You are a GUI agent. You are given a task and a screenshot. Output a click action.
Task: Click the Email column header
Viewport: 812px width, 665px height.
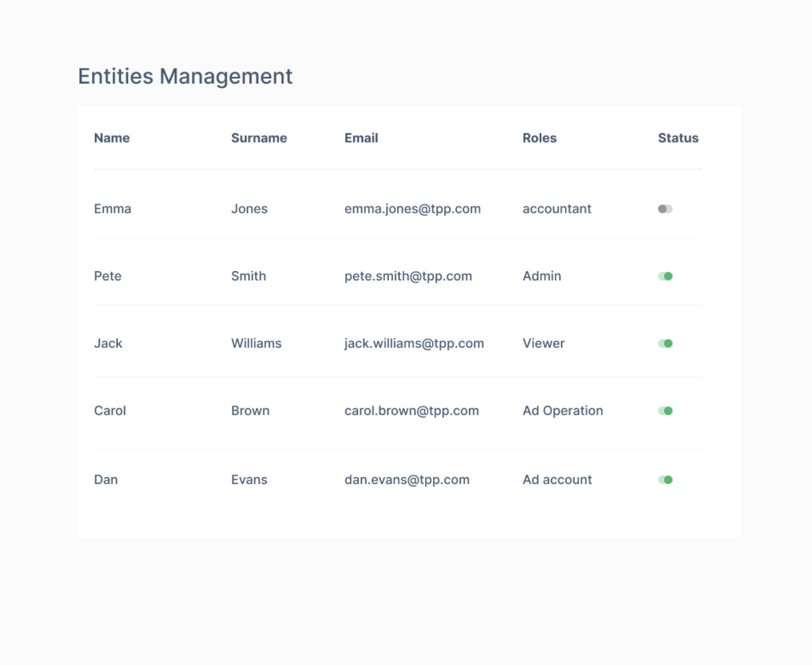coord(361,138)
